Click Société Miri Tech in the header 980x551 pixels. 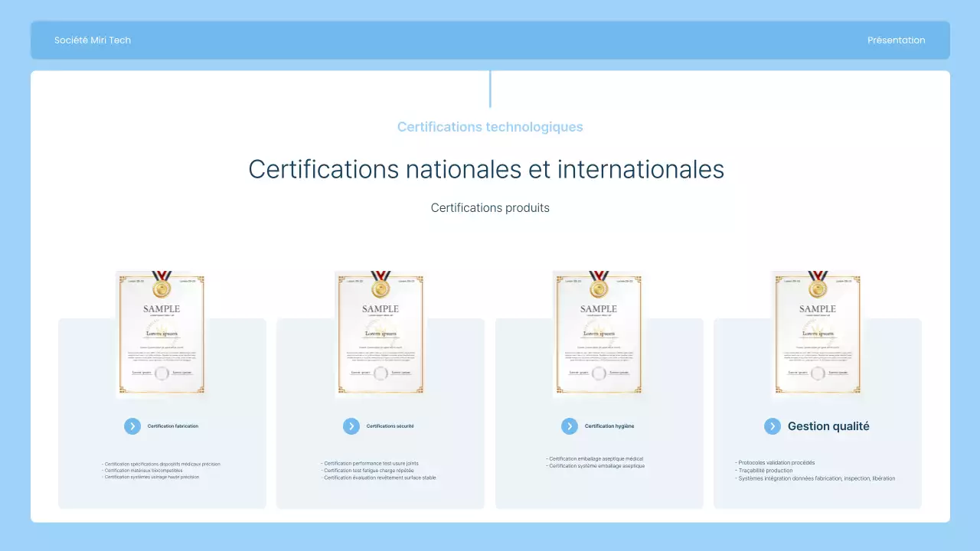(x=93, y=40)
